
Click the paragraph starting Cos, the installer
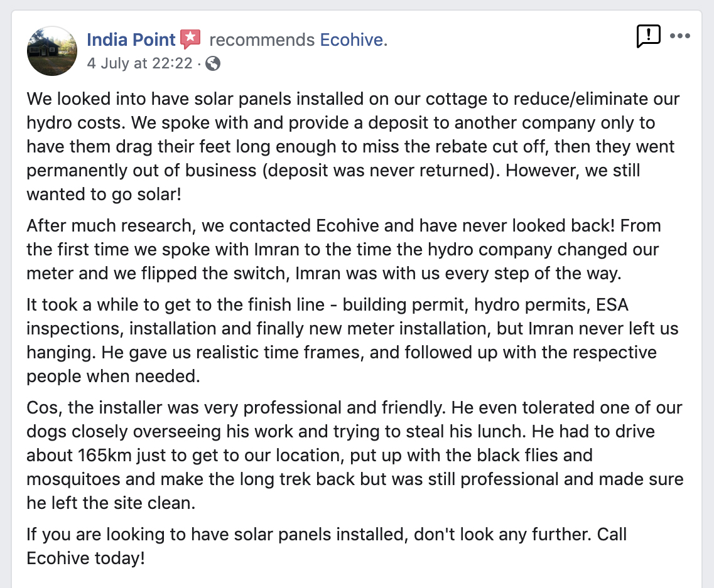[355, 455]
